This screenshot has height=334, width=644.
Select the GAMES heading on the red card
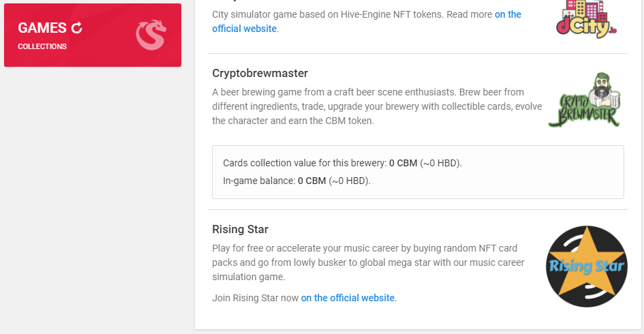pyautogui.click(x=42, y=28)
